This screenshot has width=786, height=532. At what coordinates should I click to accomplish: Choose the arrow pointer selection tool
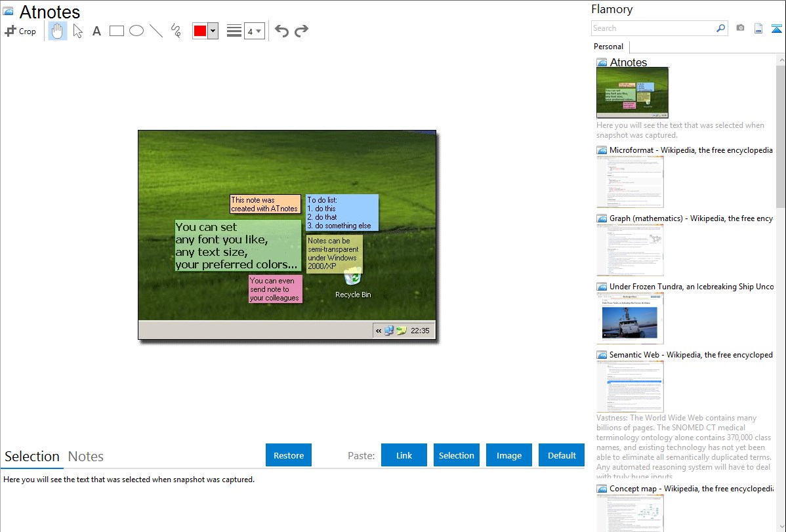[78, 31]
